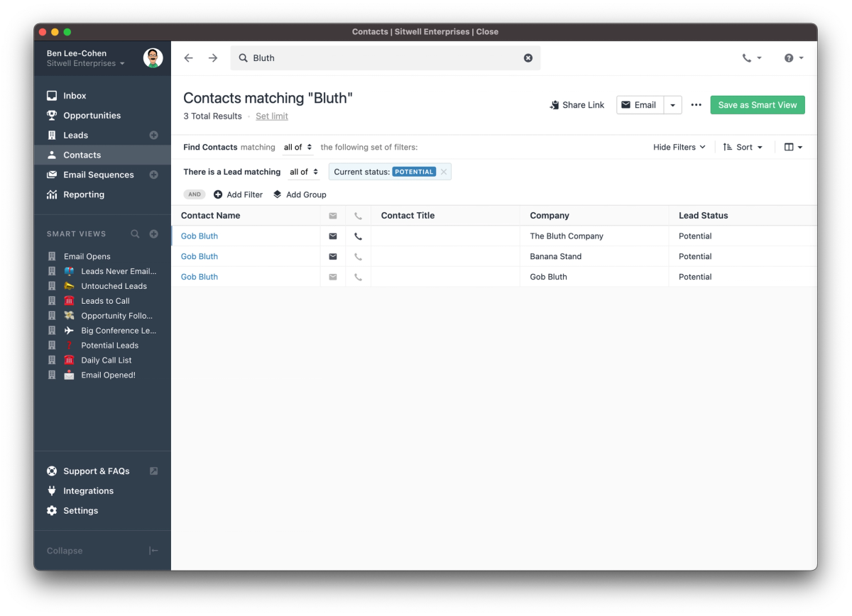Search Smart Views with magnifier icon
Screen dimensions: 852x616
click(135, 234)
